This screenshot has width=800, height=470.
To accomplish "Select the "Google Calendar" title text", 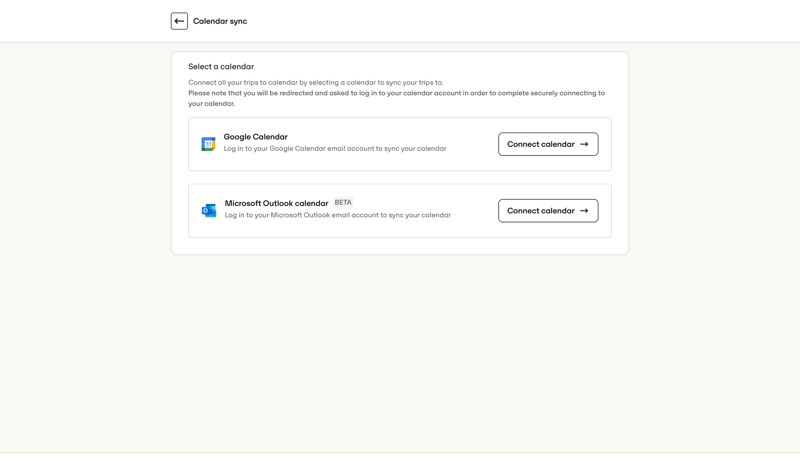I will click(255, 137).
